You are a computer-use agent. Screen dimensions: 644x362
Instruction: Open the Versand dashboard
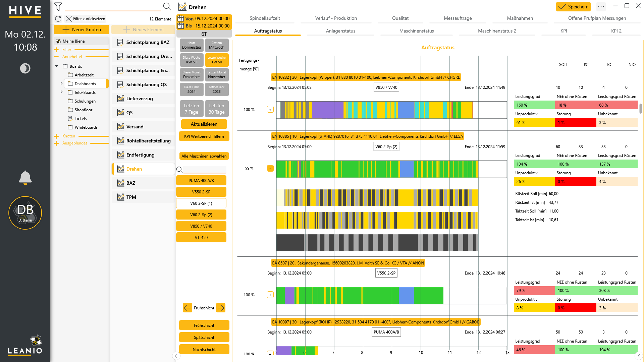(x=143, y=127)
